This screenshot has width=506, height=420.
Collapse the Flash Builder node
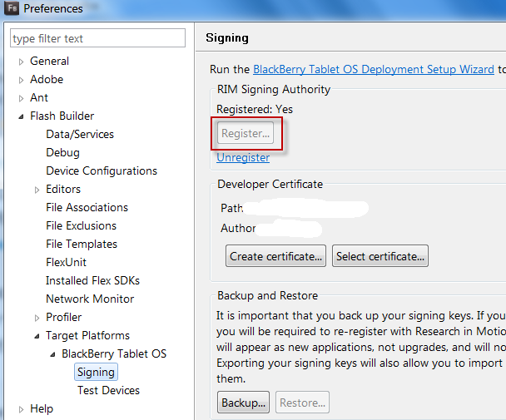(x=21, y=116)
